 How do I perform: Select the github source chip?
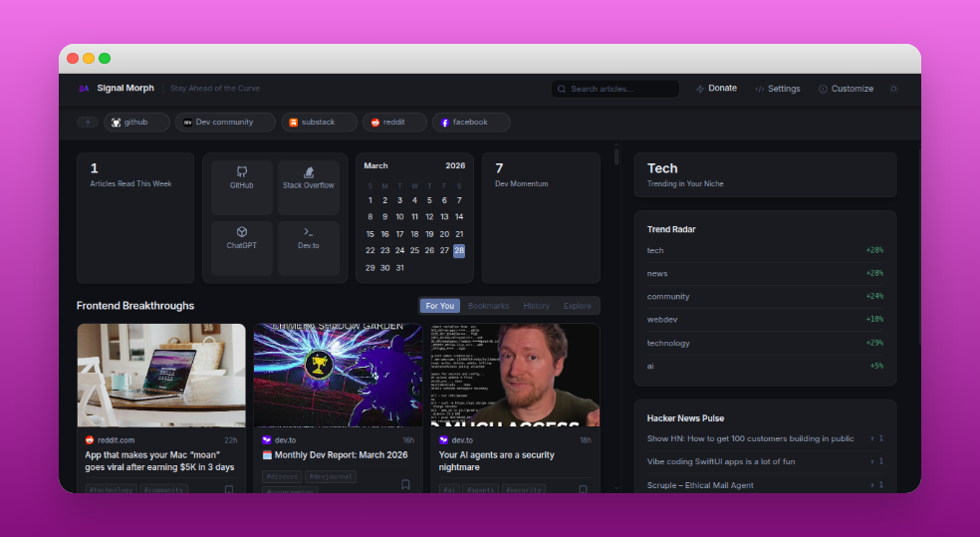136,122
